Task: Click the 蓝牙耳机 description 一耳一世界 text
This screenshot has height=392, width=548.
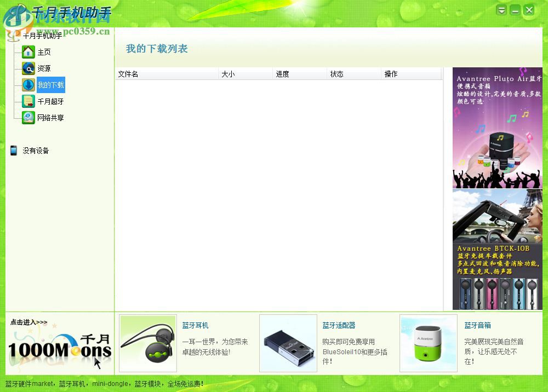Action: click(215, 347)
